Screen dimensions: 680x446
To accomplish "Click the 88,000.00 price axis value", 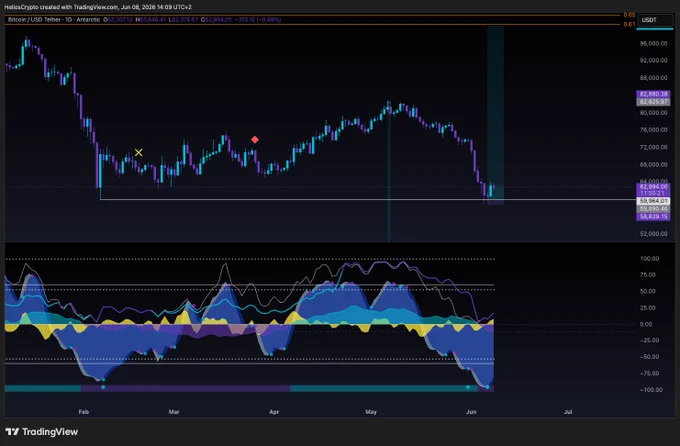I will (x=653, y=78).
